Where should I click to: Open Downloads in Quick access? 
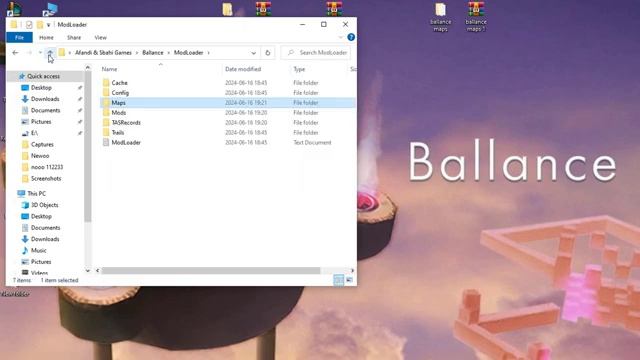[x=45, y=99]
